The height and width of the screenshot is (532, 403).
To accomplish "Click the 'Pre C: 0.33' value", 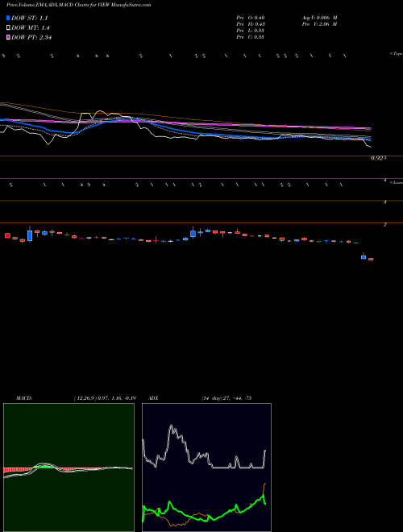I will 251,37.
